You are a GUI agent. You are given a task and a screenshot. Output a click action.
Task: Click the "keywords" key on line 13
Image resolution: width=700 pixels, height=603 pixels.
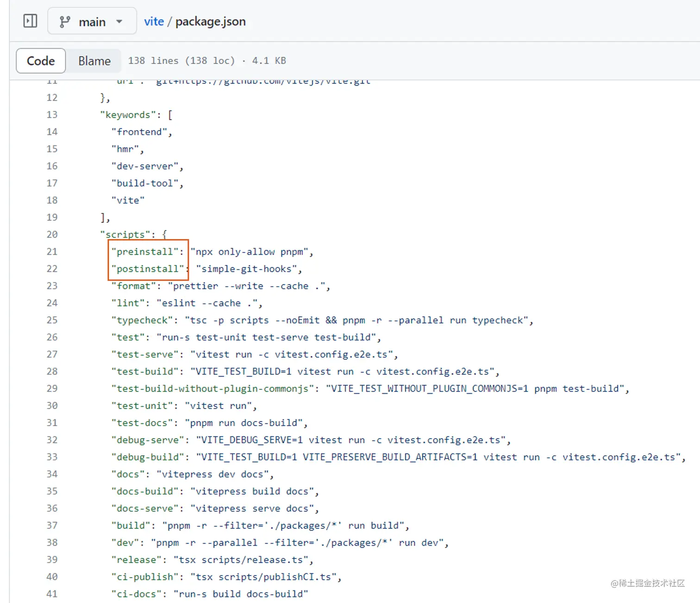click(128, 114)
